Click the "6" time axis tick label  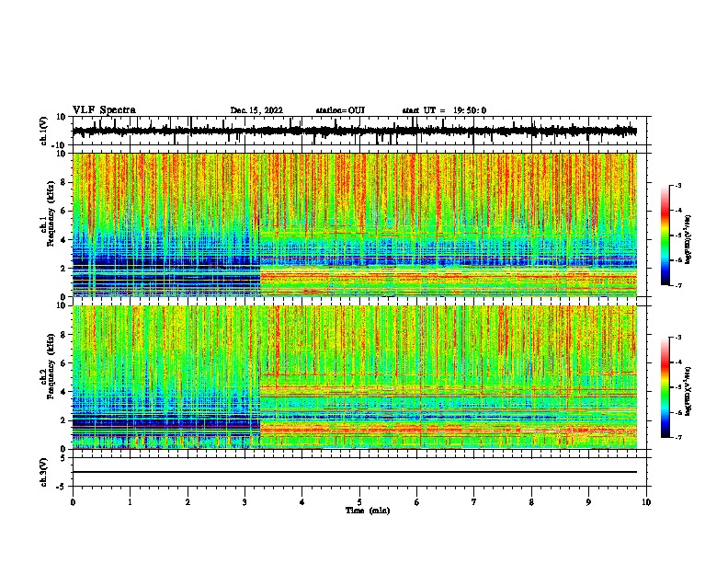coord(417,502)
